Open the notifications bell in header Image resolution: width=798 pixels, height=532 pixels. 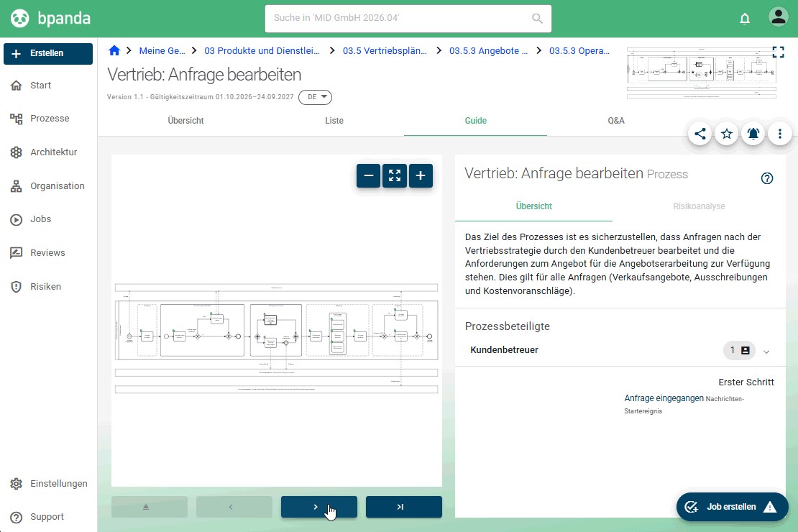(745, 19)
